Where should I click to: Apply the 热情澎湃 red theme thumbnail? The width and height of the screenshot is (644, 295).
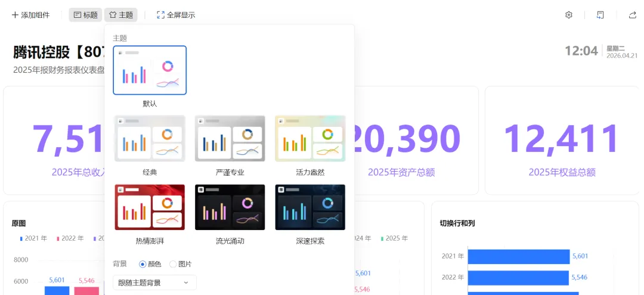pos(150,207)
